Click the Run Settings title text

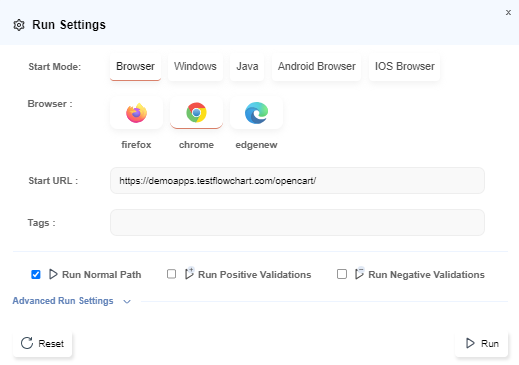pos(69,25)
